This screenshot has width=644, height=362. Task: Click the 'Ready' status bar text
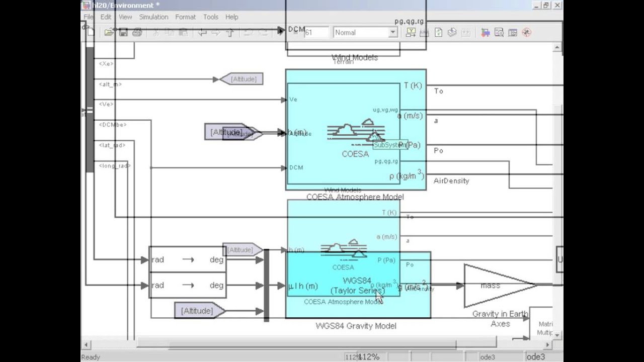(91, 357)
